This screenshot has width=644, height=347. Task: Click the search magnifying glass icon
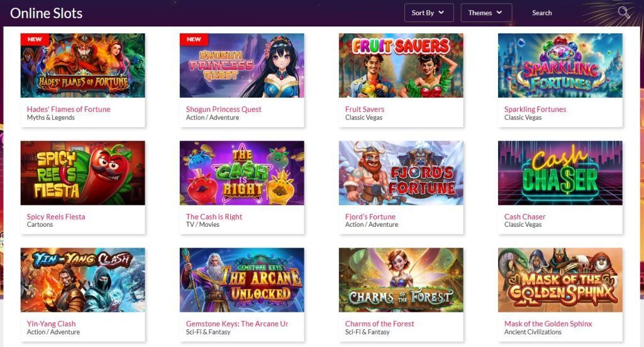pos(624,13)
